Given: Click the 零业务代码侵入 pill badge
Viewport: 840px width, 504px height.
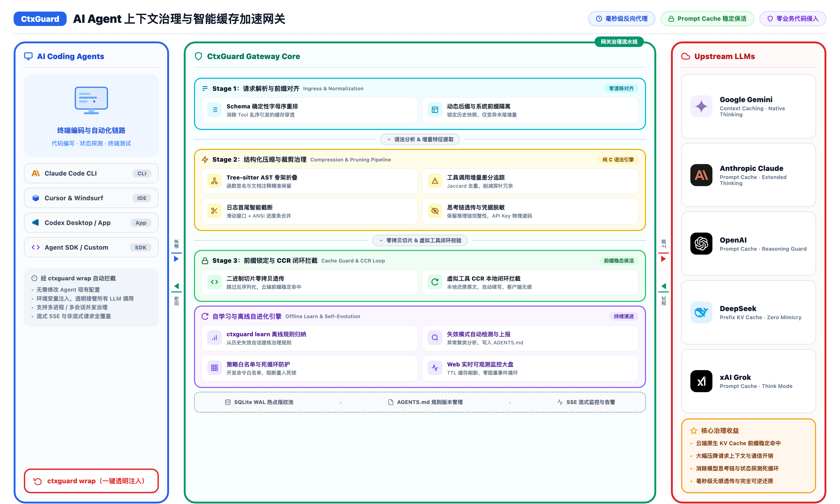Looking at the screenshot, I should click(x=792, y=19).
